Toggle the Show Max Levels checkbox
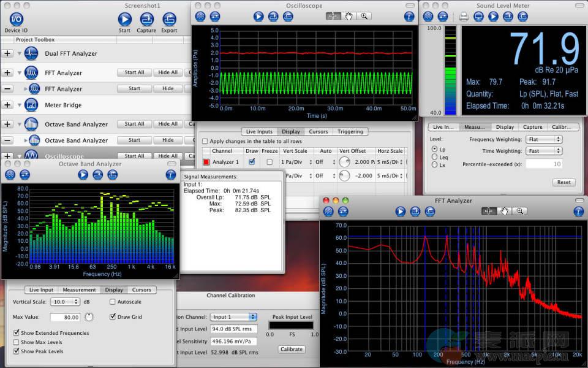588x368 pixels. click(x=16, y=342)
